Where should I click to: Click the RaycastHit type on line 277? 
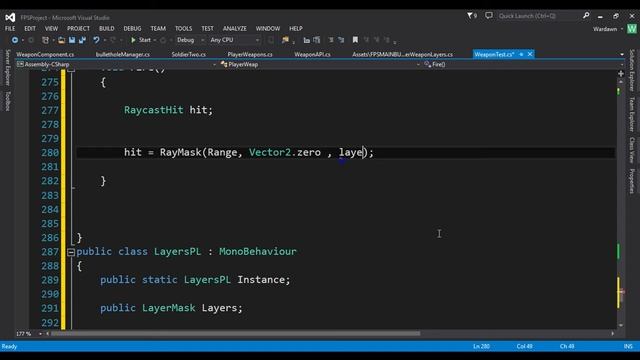point(153,110)
